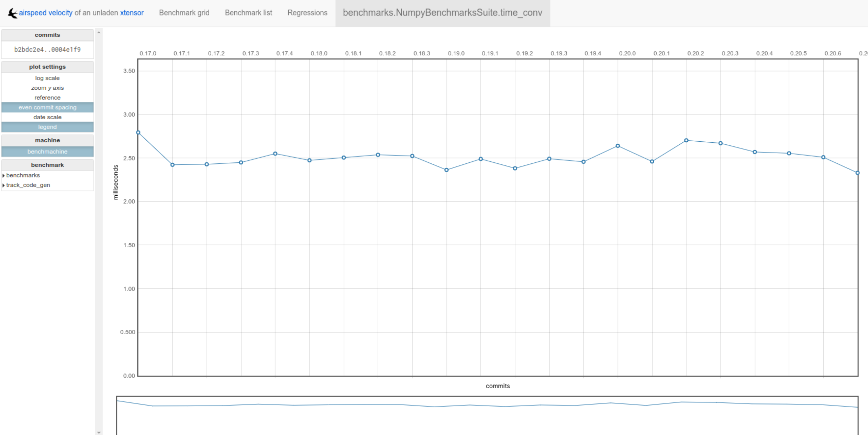
Task: Open the Benchmark list page
Action: click(248, 13)
